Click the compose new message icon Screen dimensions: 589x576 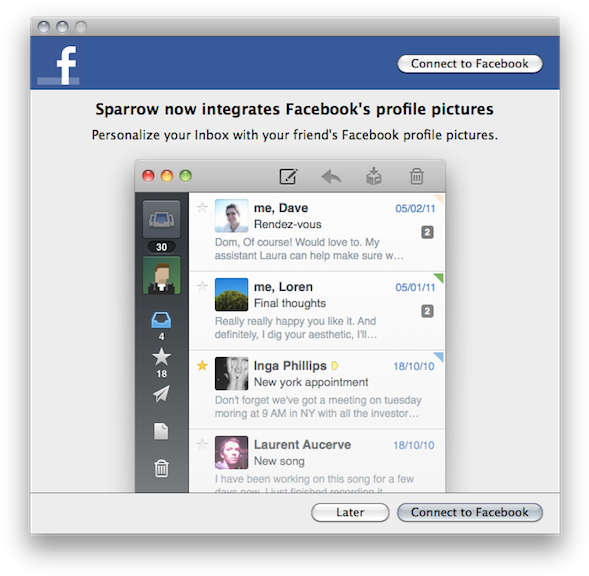click(288, 176)
